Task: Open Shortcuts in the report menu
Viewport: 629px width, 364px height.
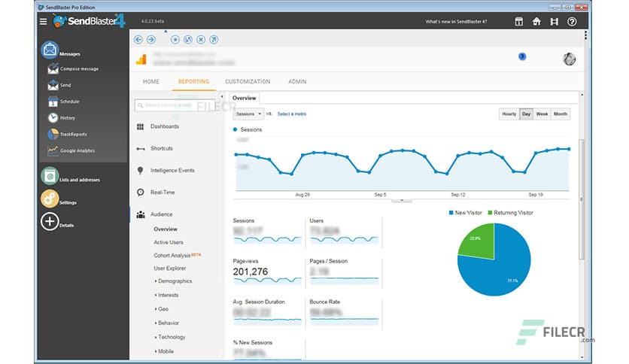Action: (155, 148)
